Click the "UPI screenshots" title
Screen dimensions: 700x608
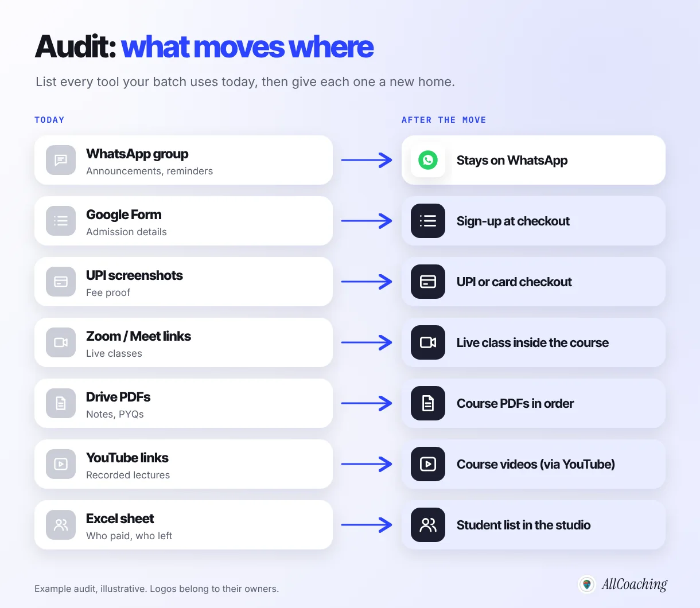[x=134, y=275]
